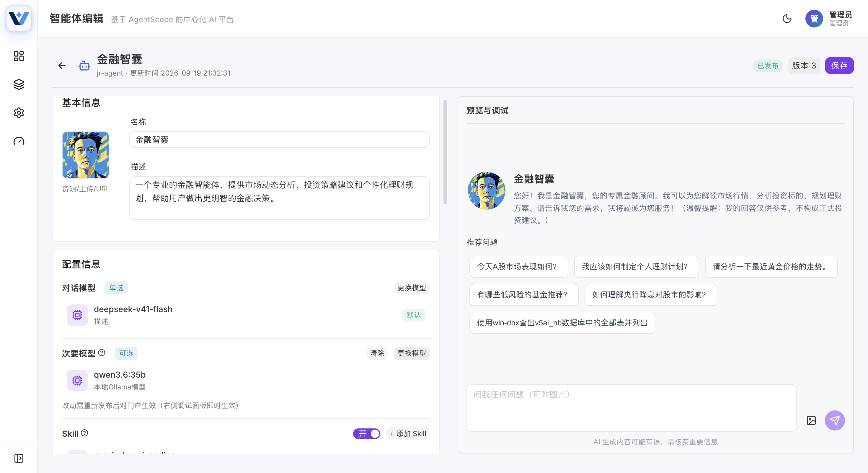Click the 名称 input field
This screenshot has height=473, width=868.
click(x=279, y=140)
